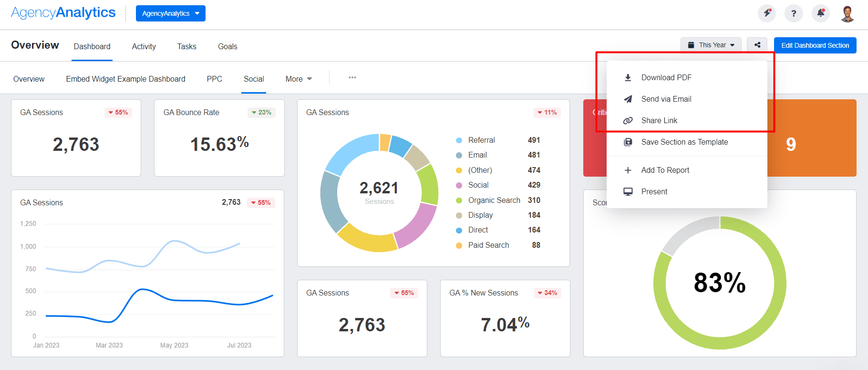Click the 55% badge on top GA Sessions card
Screen dimensions: 868x370
[x=118, y=112]
